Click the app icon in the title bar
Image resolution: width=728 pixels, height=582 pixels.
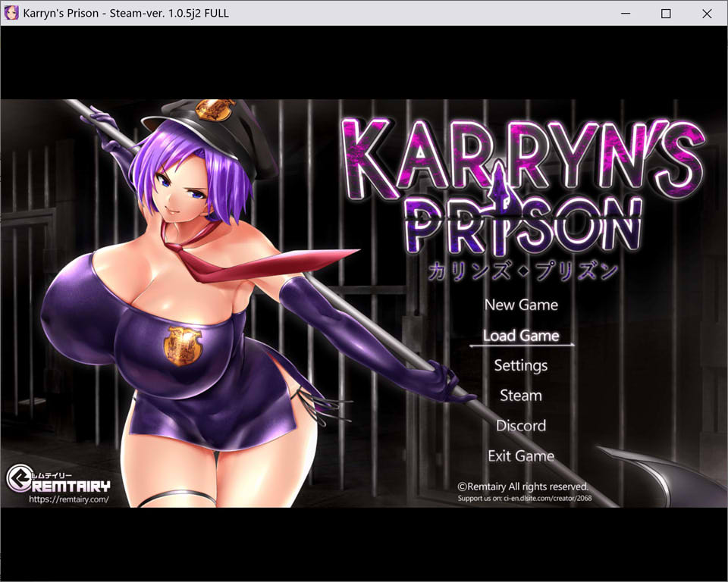[11, 13]
